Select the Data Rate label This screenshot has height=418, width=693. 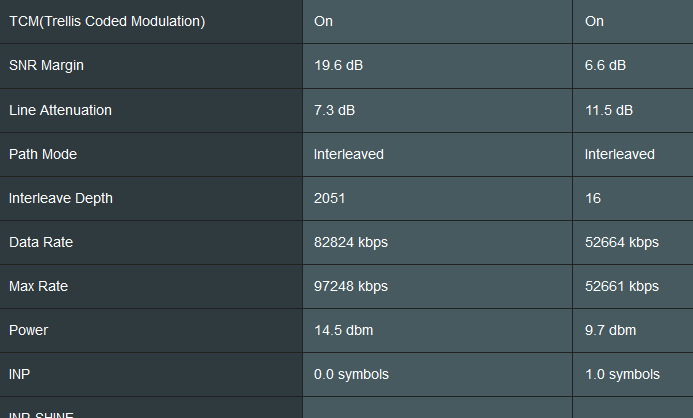[x=41, y=242]
